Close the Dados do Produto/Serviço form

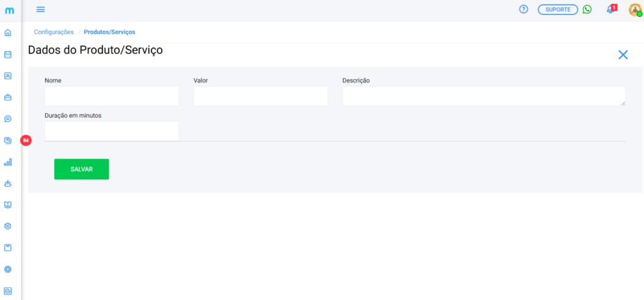click(x=623, y=55)
